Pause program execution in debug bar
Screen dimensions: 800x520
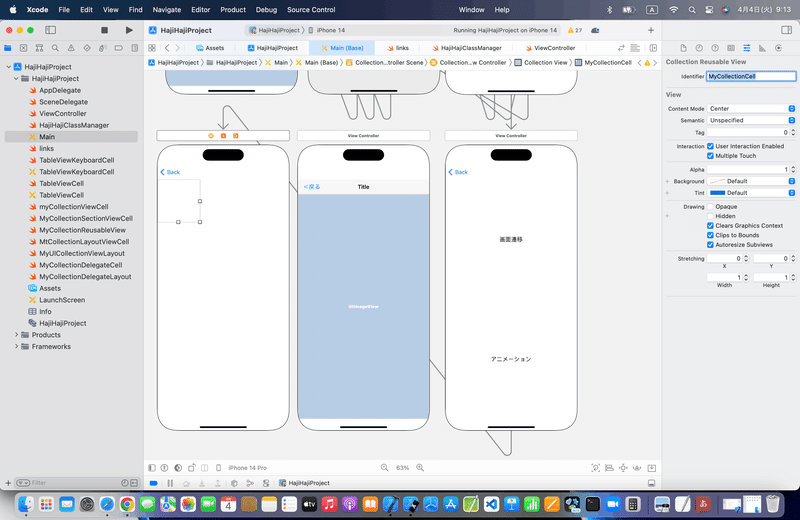coord(170,483)
